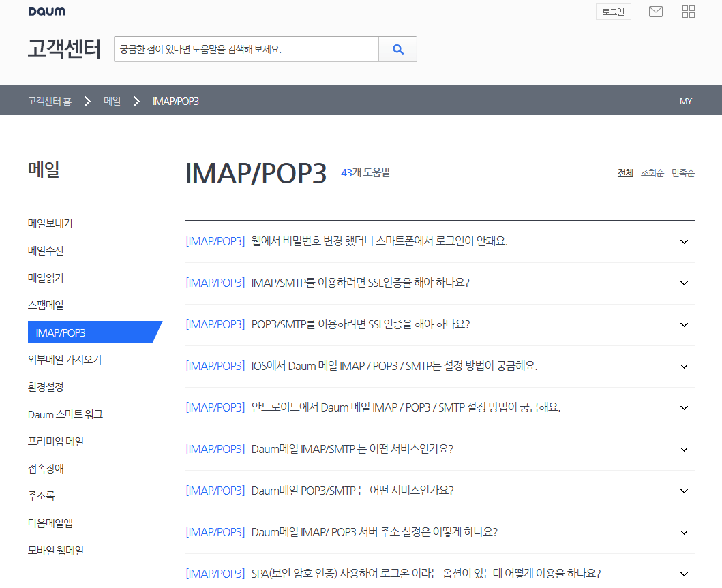
Task: Open 접속장애 sidebar item
Action: tap(46, 469)
